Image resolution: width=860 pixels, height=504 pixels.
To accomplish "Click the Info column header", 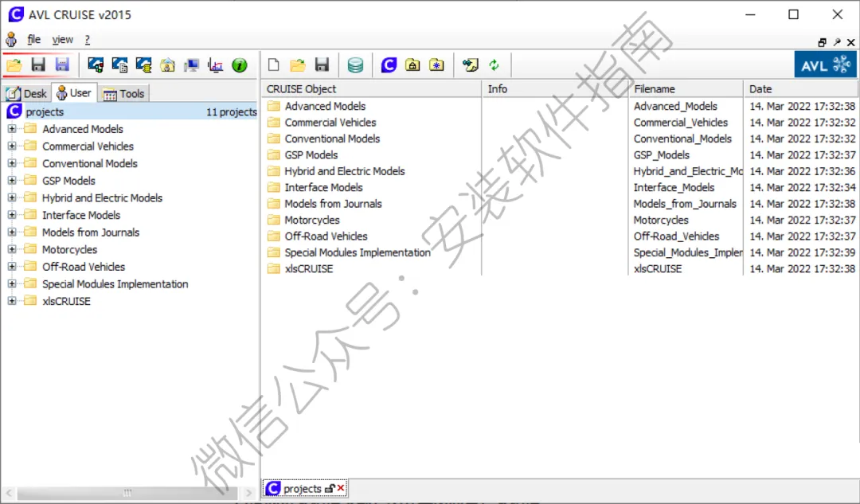I will [x=554, y=89].
